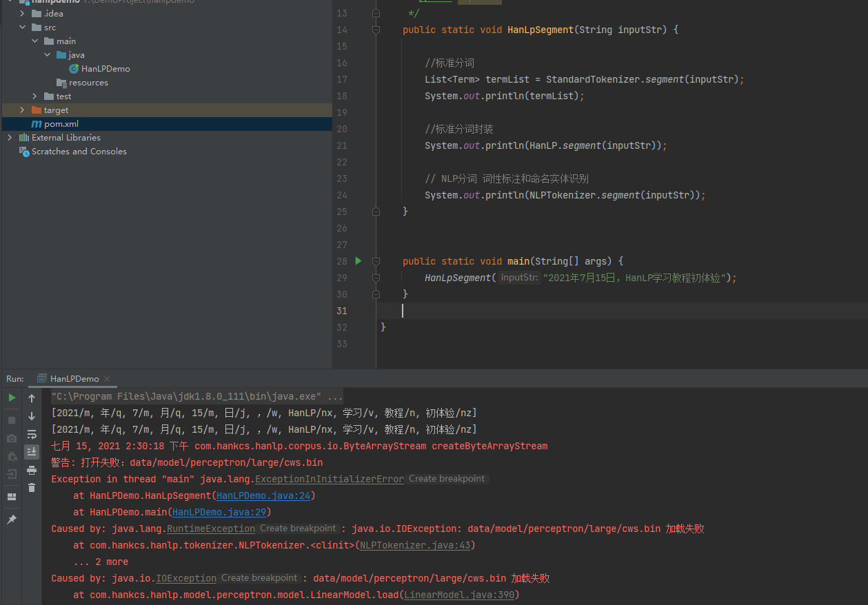Select the resources folder row
Image resolution: width=868 pixels, height=605 pixels.
(167, 83)
